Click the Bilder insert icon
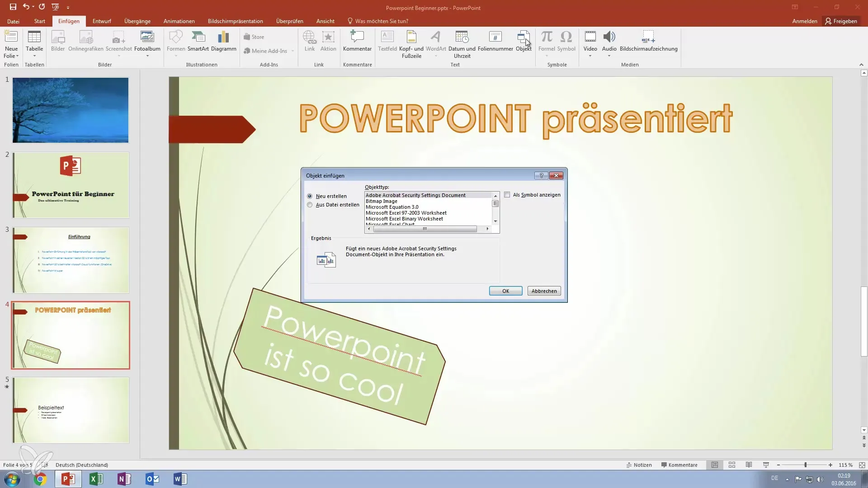868x488 pixels. pos(58,41)
